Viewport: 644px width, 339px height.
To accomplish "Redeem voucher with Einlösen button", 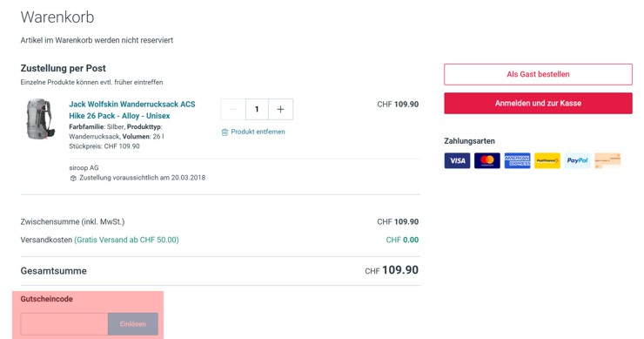I will [x=133, y=324].
